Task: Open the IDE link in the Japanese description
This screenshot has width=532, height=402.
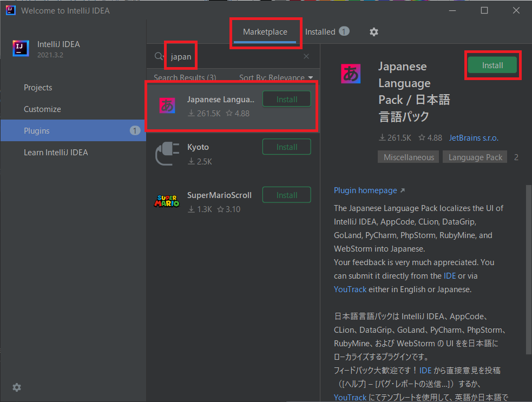Action: [x=425, y=371]
